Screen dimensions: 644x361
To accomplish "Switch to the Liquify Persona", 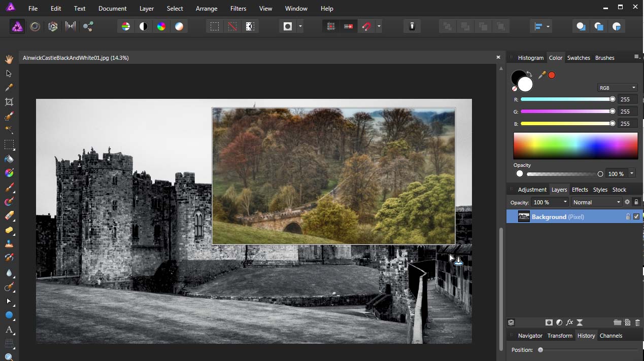I will tap(35, 26).
